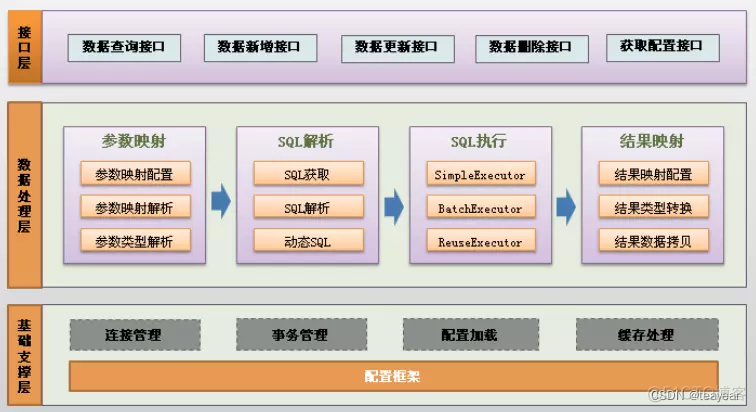Select the SQL获取 box
756x412 pixels.
pos(309,173)
